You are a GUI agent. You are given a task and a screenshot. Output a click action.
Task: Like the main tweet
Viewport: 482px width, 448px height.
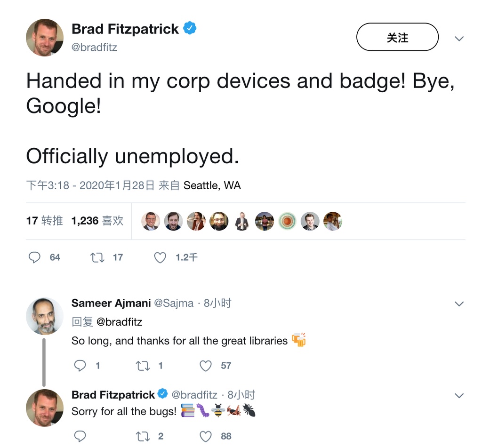click(160, 257)
